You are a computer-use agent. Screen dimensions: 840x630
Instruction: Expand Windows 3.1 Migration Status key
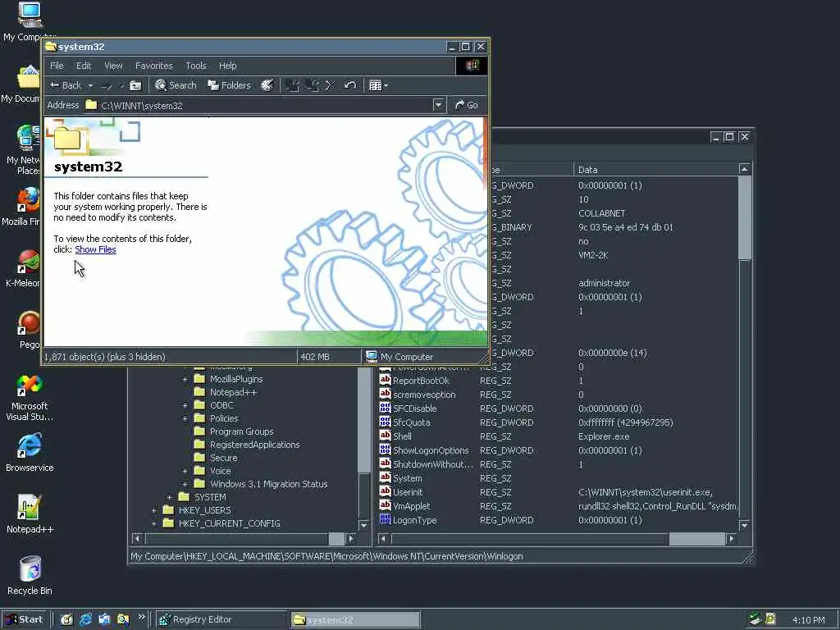coord(185,484)
